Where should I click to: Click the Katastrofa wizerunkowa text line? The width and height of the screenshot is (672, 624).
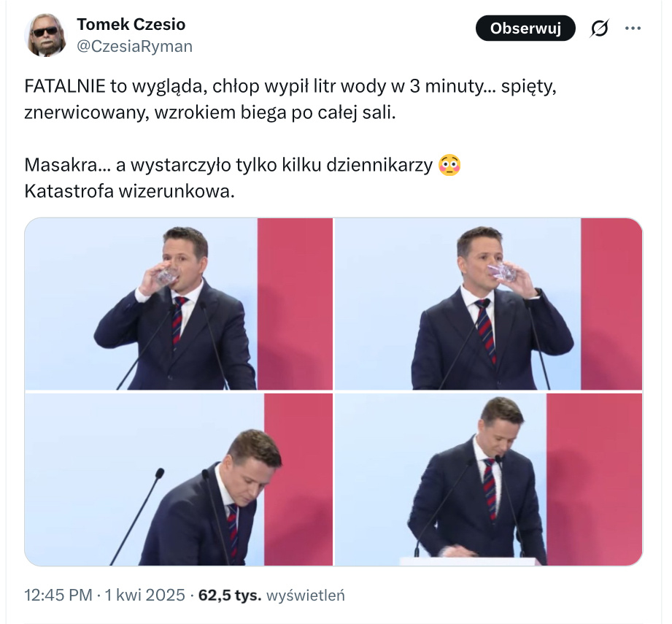[131, 192]
